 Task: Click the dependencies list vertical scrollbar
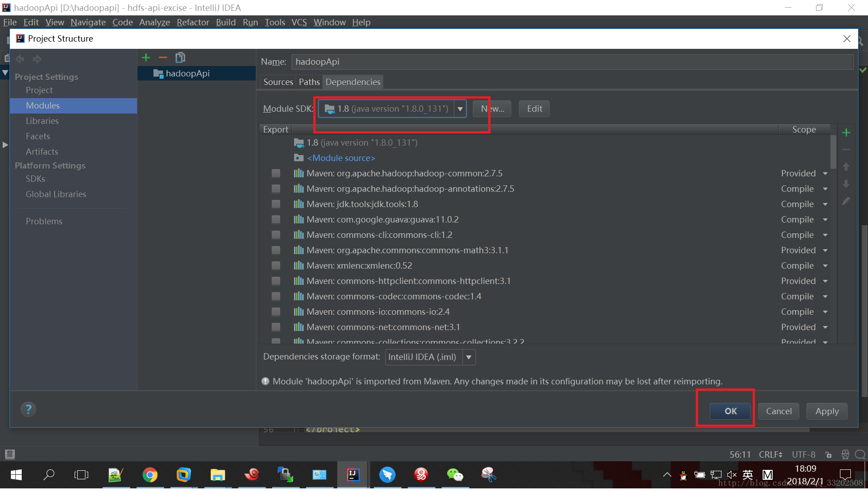tap(833, 152)
